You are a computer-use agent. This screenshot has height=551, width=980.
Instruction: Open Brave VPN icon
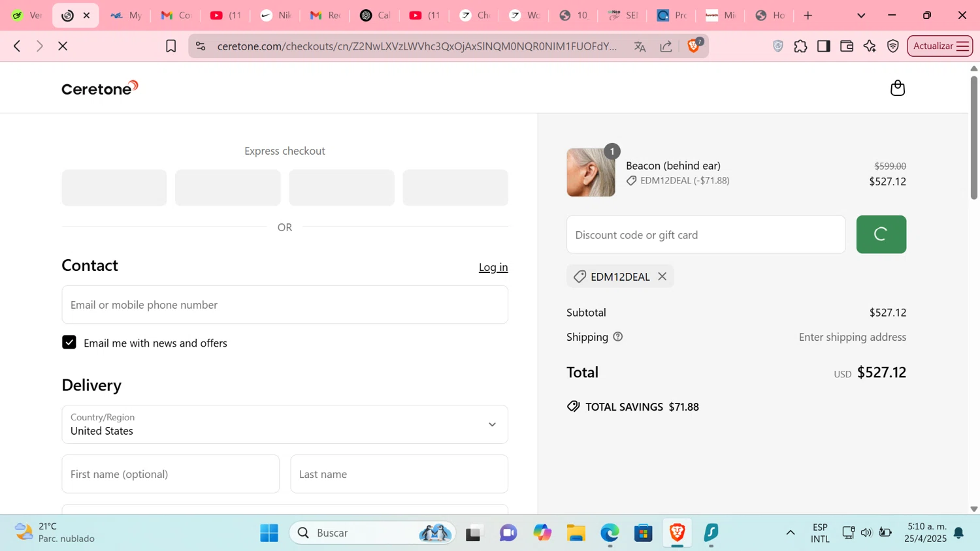point(893,46)
